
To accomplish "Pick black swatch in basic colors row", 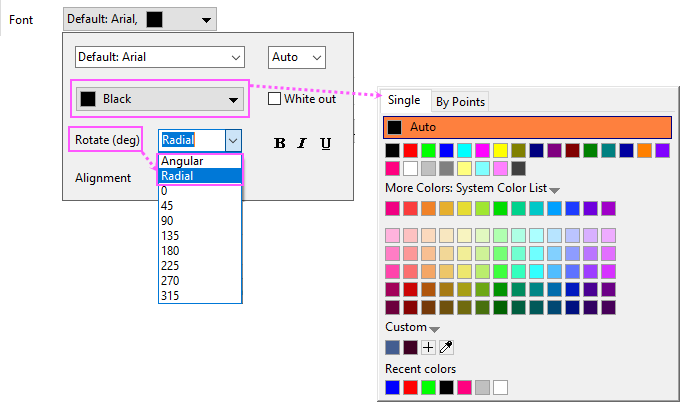I will tap(392, 151).
